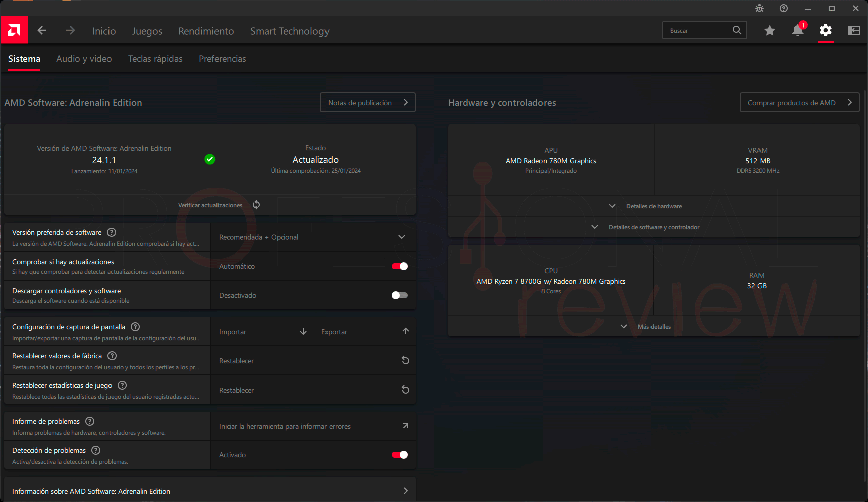This screenshot has height=502, width=868.
Task: Open the settings gear icon
Action: 826,31
